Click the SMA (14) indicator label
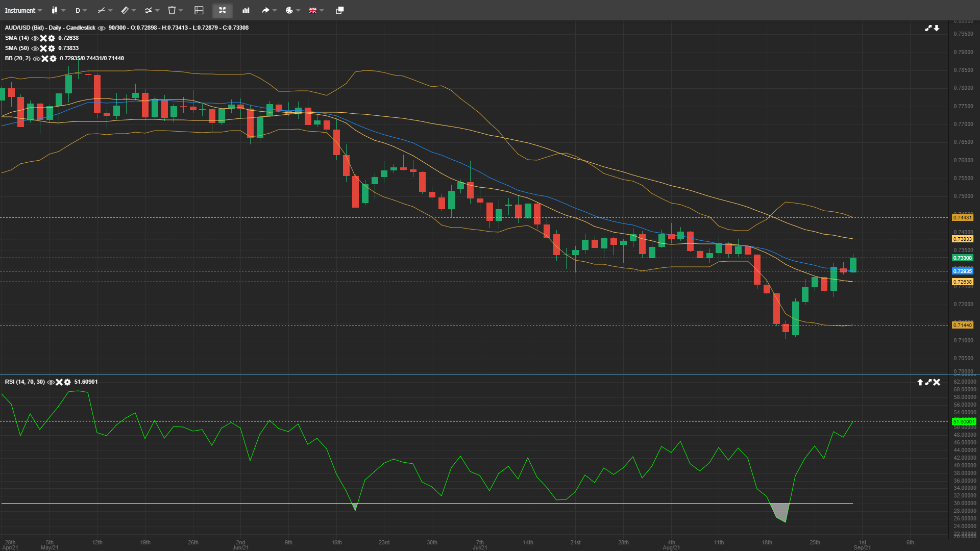This screenshot has height=551, width=980. click(x=17, y=38)
